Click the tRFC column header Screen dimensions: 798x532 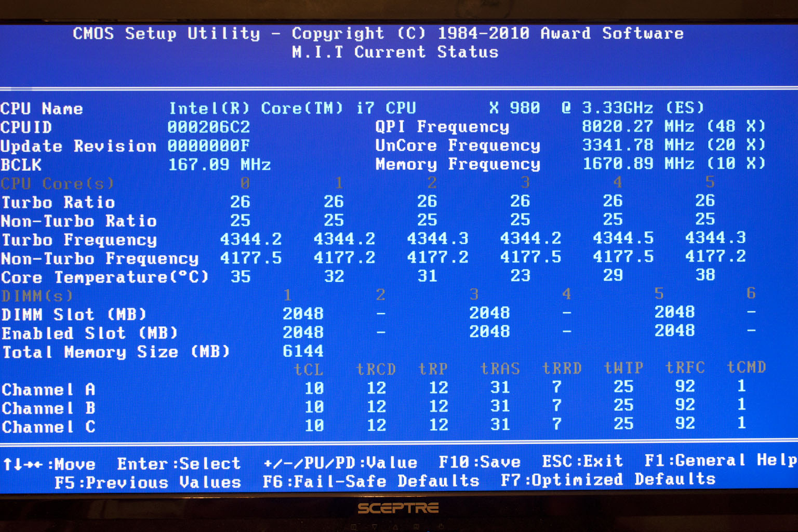coord(685,368)
